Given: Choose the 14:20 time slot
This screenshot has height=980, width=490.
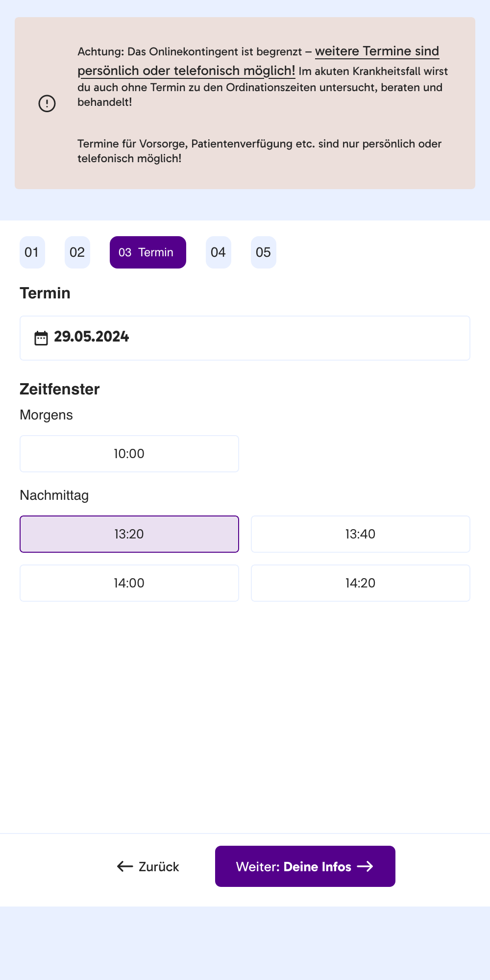Looking at the screenshot, I should pos(360,583).
